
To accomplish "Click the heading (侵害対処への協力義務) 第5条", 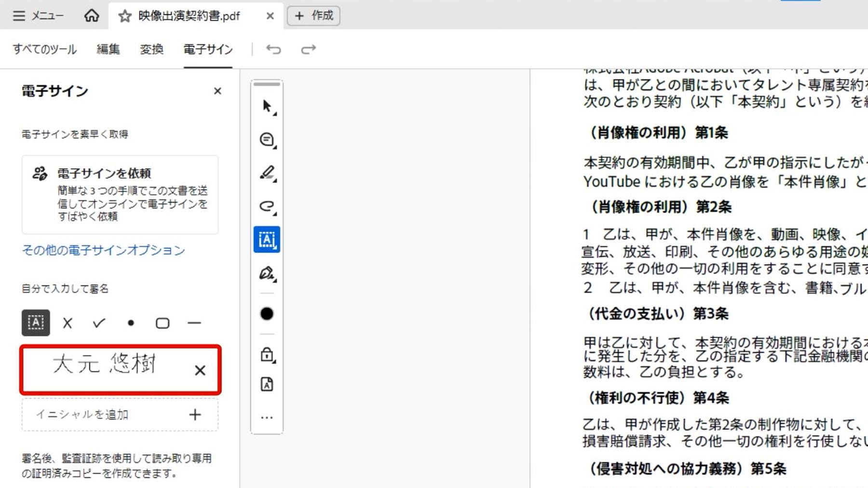I will [x=687, y=469].
